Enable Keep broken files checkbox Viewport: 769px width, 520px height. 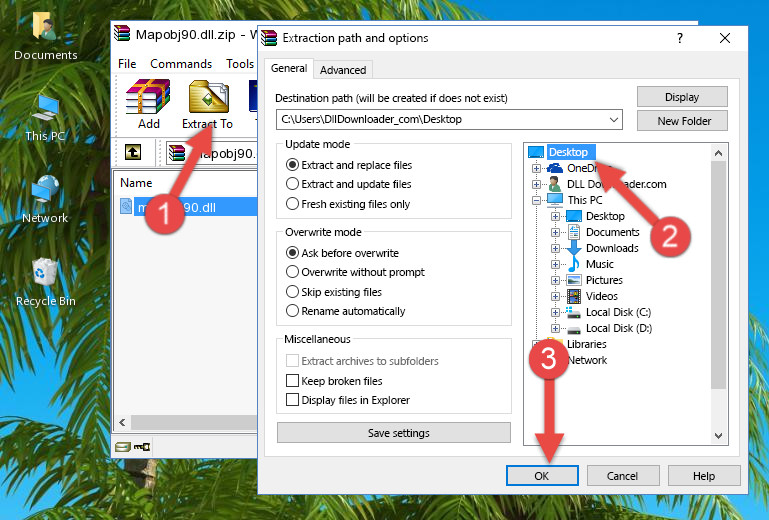[292, 381]
